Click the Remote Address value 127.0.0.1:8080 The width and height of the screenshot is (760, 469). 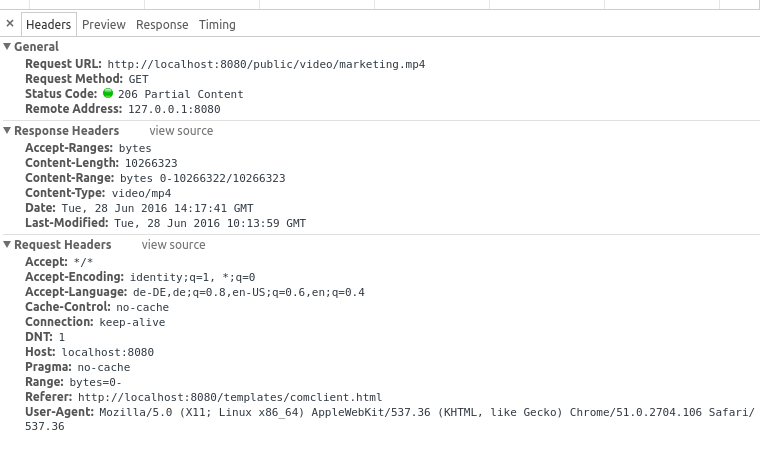click(x=174, y=109)
